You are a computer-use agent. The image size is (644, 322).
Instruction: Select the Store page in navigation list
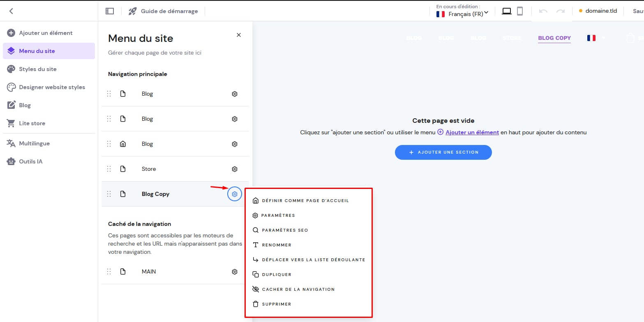[x=149, y=169]
